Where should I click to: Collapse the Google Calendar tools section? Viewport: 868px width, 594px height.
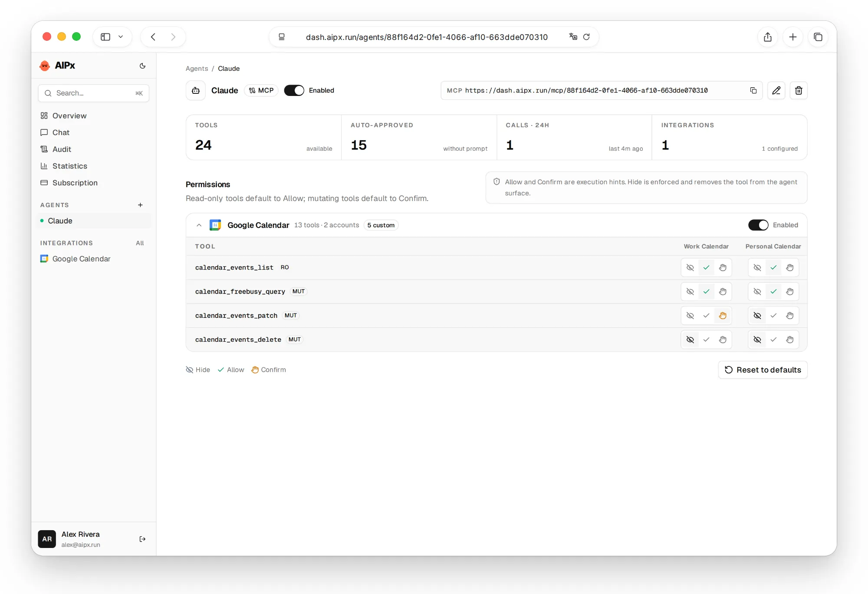[x=199, y=225]
